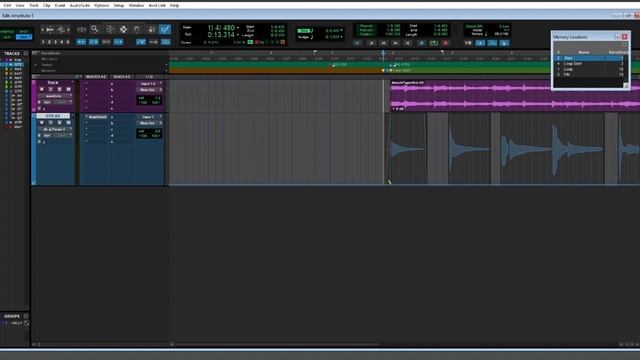Viewport: 640px width, 360px height.
Task: Open Main counter format dropdown
Action: 238,28
